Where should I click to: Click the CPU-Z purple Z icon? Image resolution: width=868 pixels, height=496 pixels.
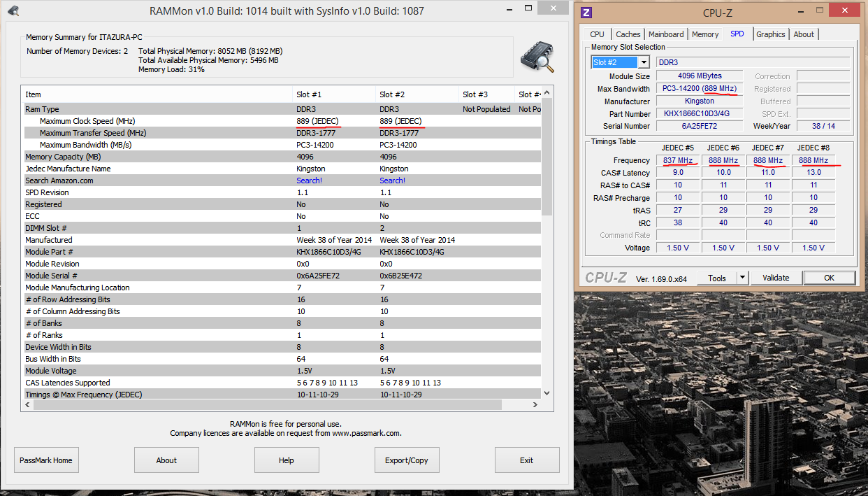pos(586,12)
